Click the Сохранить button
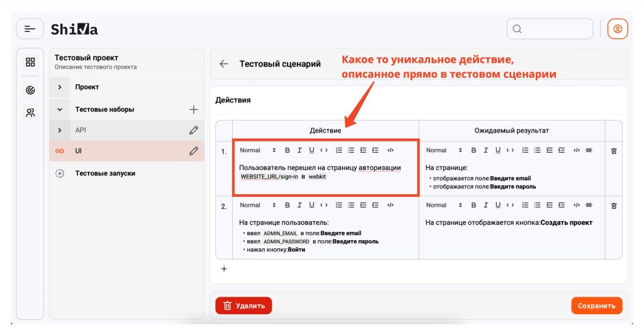644x335 pixels. tap(596, 305)
